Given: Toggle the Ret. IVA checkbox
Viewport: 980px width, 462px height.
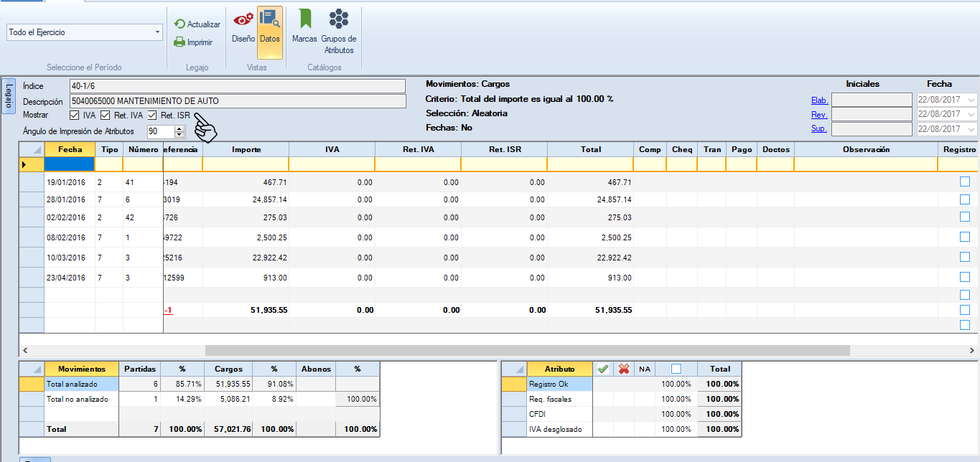Looking at the screenshot, I should point(105,115).
